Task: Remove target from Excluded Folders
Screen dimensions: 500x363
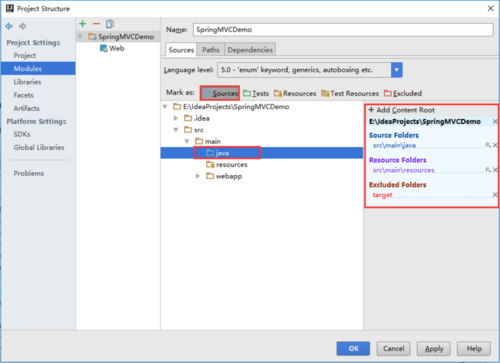Action: click(495, 195)
